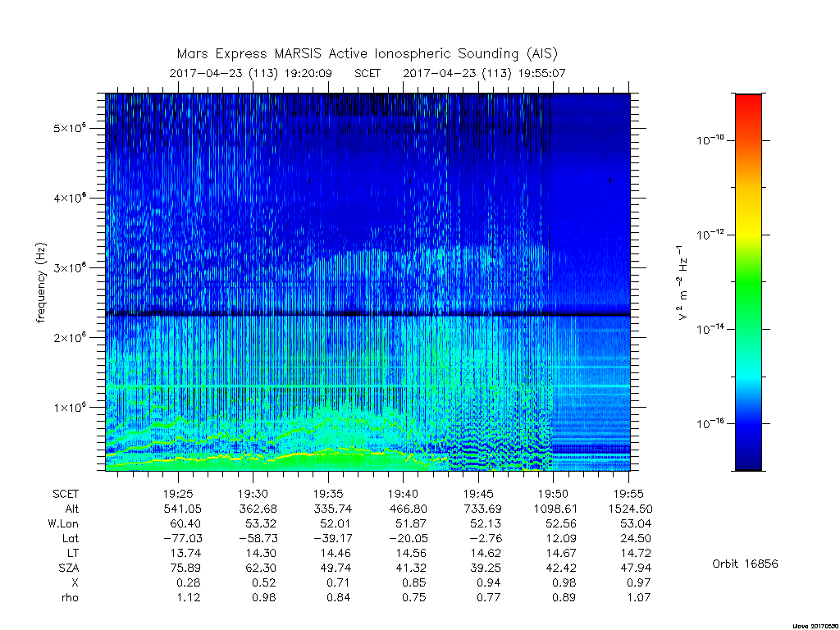Select the 19:35 time tick label
Image resolution: width=840 pixels, height=630 pixels.
pos(328,494)
